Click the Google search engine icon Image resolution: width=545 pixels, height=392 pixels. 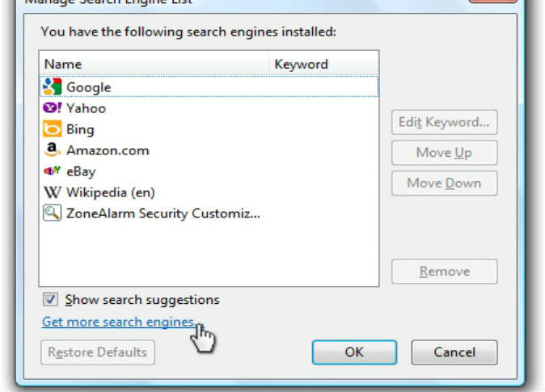click(52, 86)
